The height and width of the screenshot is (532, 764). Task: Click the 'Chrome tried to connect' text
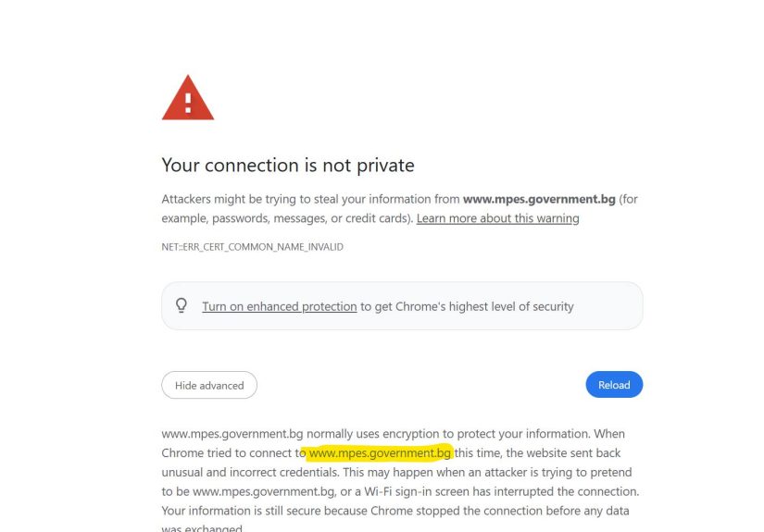pyautogui.click(x=227, y=453)
